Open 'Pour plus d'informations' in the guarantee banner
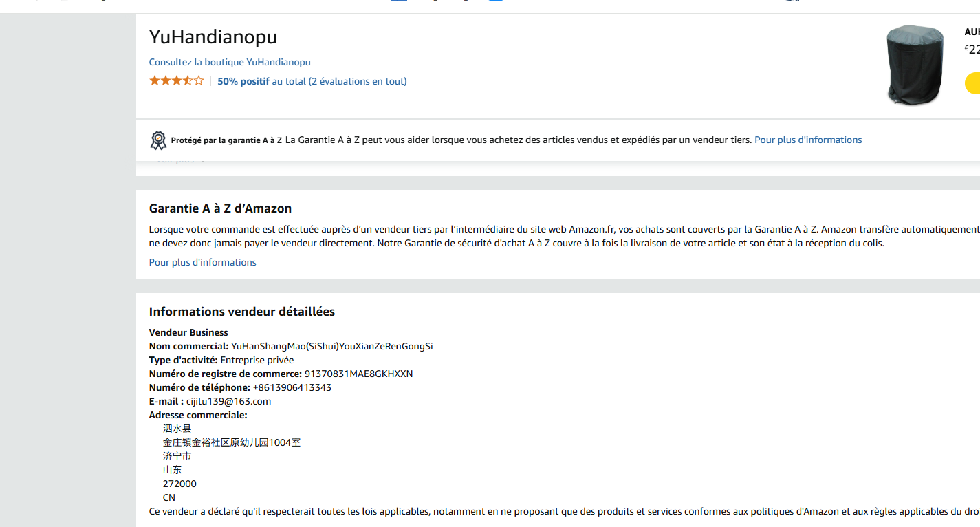The width and height of the screenshot is (980, 527). (808, 140)
